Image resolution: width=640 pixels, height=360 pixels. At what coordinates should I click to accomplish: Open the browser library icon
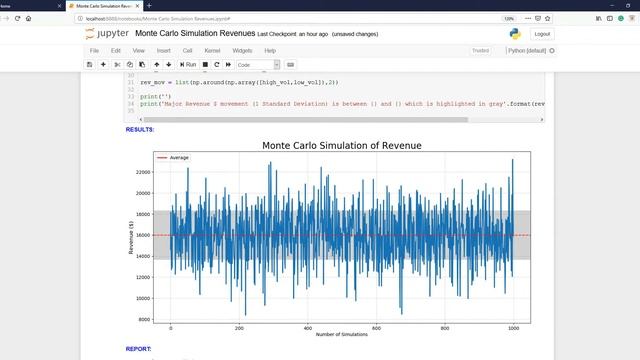(x=598, y=18)
